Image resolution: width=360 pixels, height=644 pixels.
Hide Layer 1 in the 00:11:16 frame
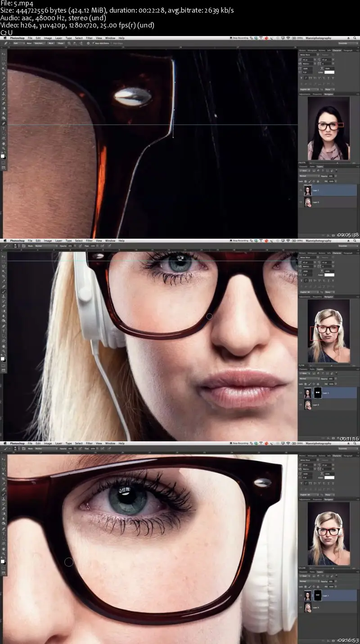pyautogui.click(x=301, y=393)
